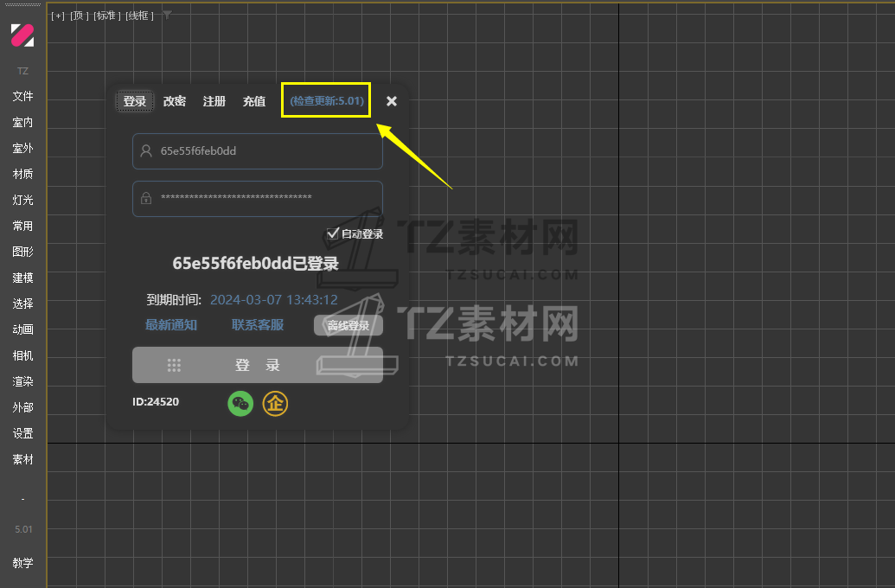Click the [+] viewport menu label
This screenshot has height=588, width=895.
click(58, 16)
